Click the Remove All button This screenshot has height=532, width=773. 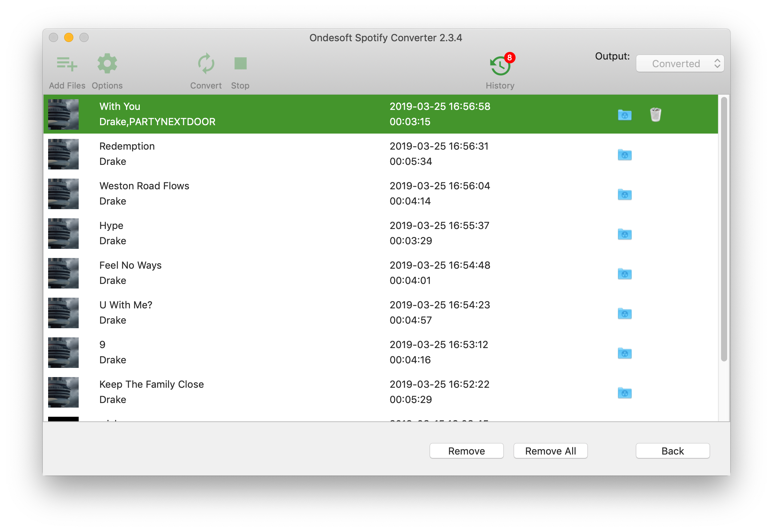click(x=550, y=451)
